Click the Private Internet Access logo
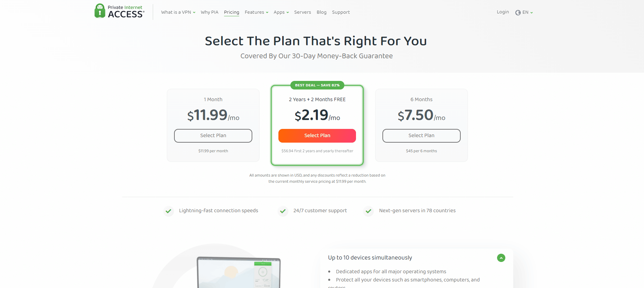The image size is (644, 288). (x=119, y=11)
